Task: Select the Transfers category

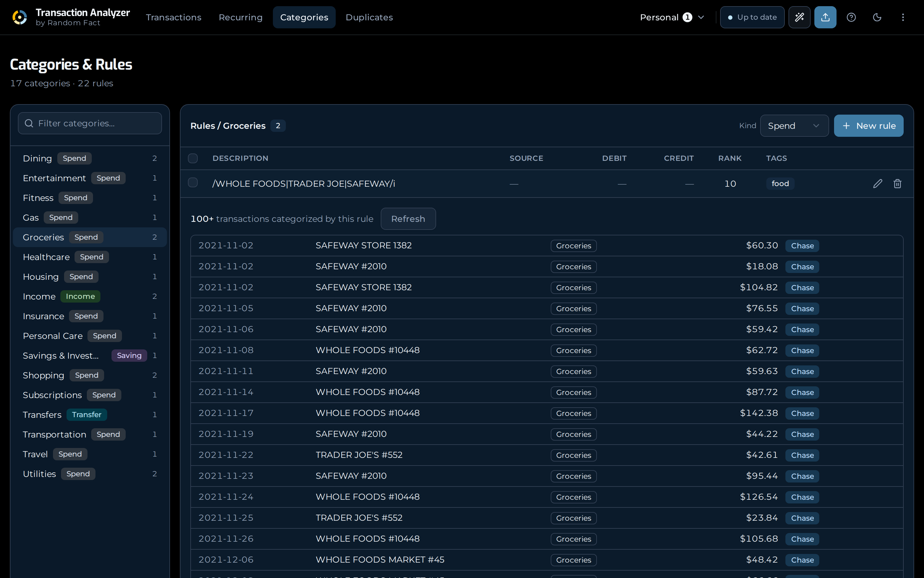Action: pos(90,415)
